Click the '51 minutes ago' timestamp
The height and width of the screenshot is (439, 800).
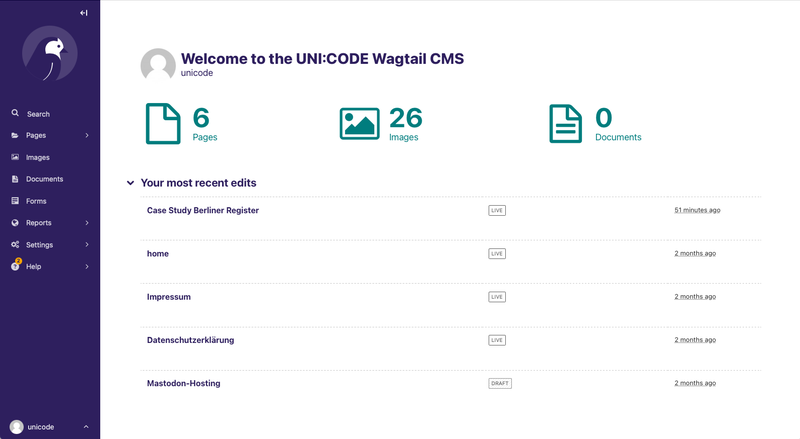click(x=697, y=210)
